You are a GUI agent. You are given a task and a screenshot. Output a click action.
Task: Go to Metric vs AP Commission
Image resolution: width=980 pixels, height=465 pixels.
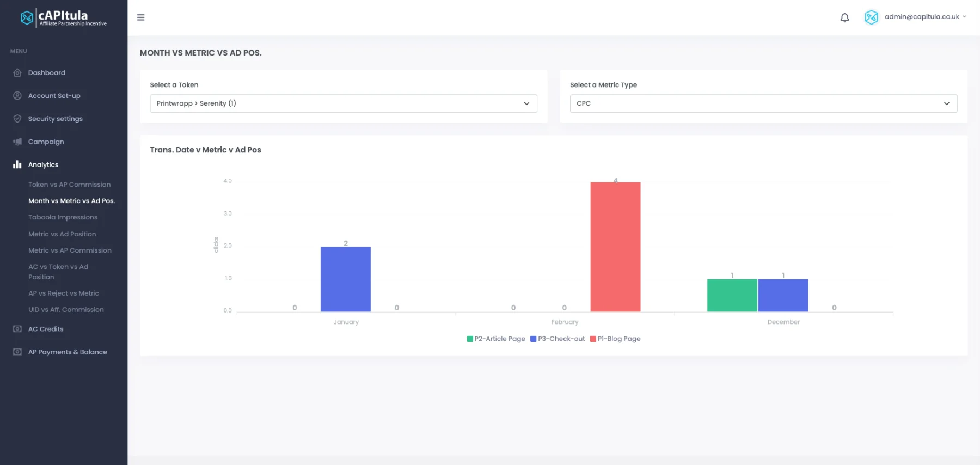70,250
